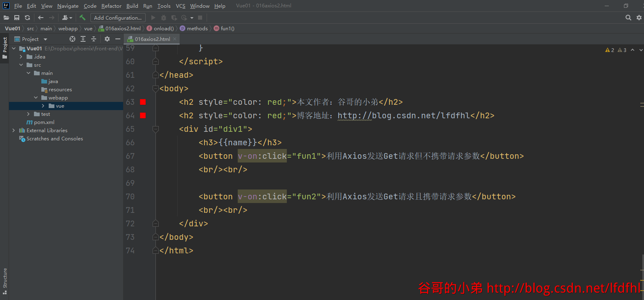Navigate back with the left arrow
This screenshot has height=300, width=644.
tap(41, 18)
